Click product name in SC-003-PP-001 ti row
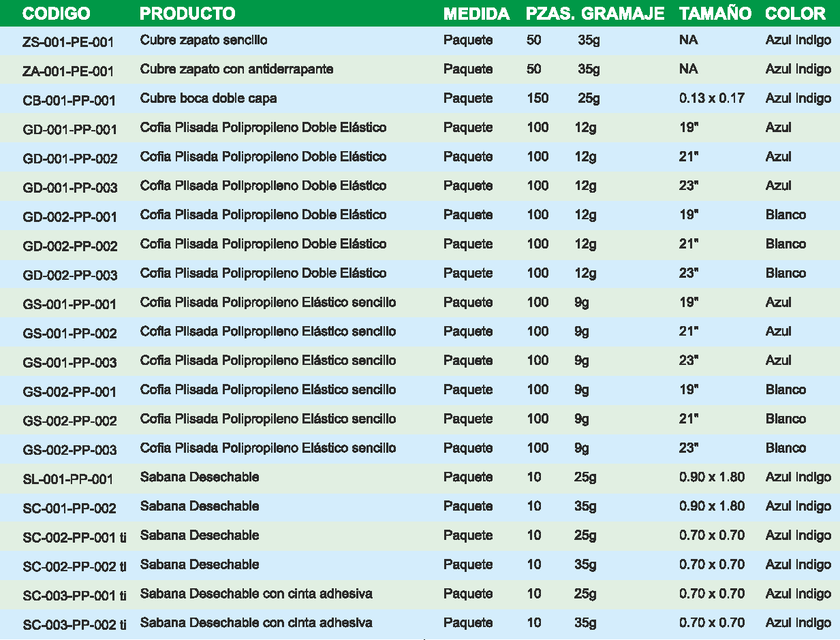 point(255,594)
